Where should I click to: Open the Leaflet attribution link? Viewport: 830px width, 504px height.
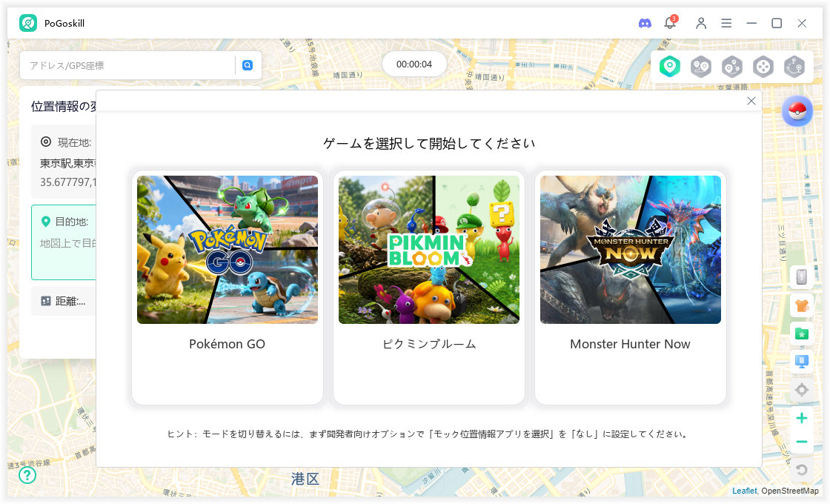(744, 491)
